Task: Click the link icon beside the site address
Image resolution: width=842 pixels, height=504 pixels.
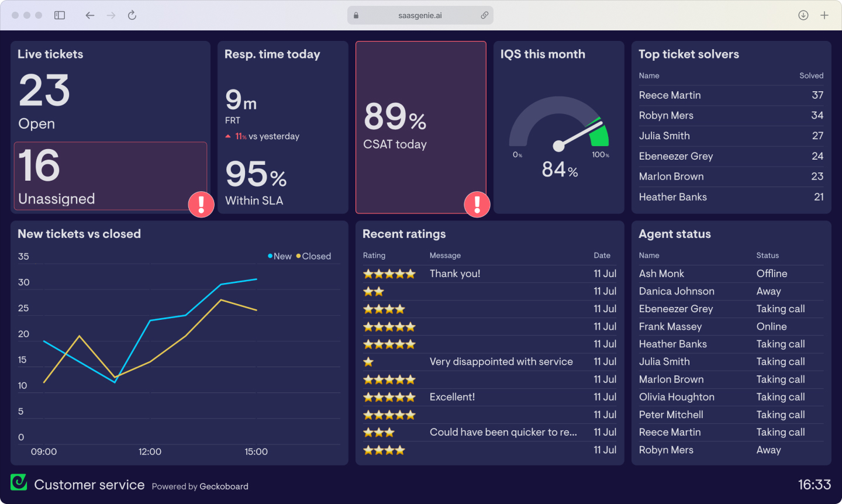Action: point(485,15)
